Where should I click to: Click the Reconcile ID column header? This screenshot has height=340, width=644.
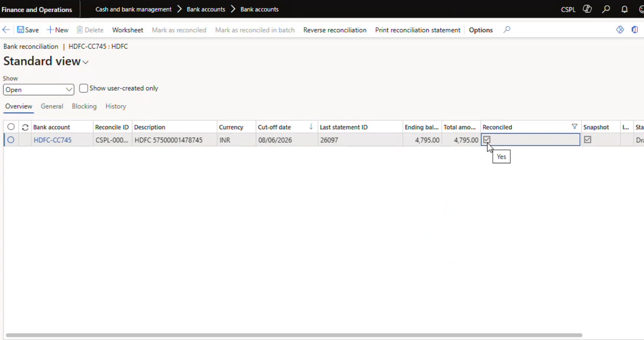(112, 127)
